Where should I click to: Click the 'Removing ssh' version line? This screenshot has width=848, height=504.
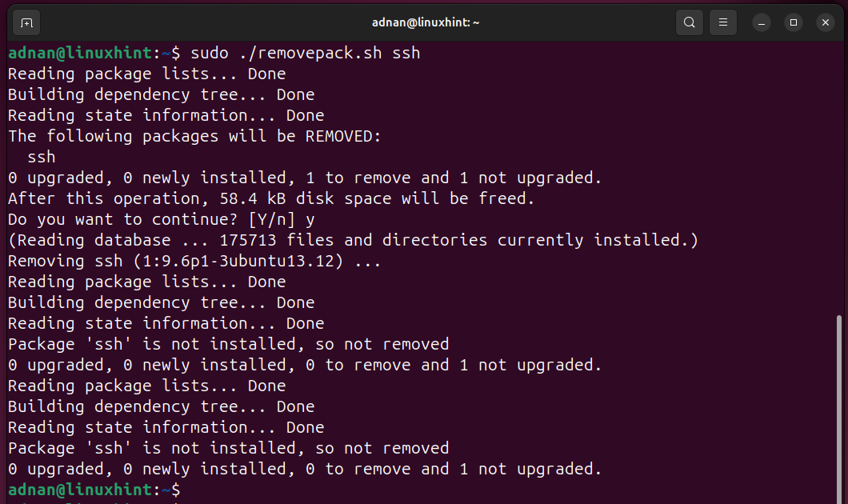click(x=194, y=261)
